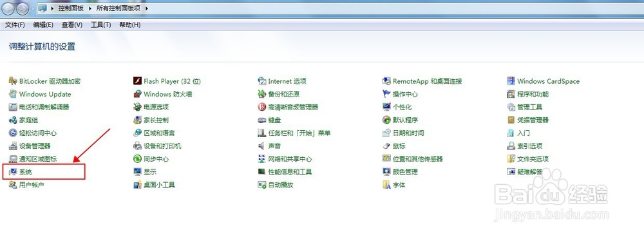Click the 桌面小工具 icon
The width and height of the screenshot is (644, 237).
(138, 185)
